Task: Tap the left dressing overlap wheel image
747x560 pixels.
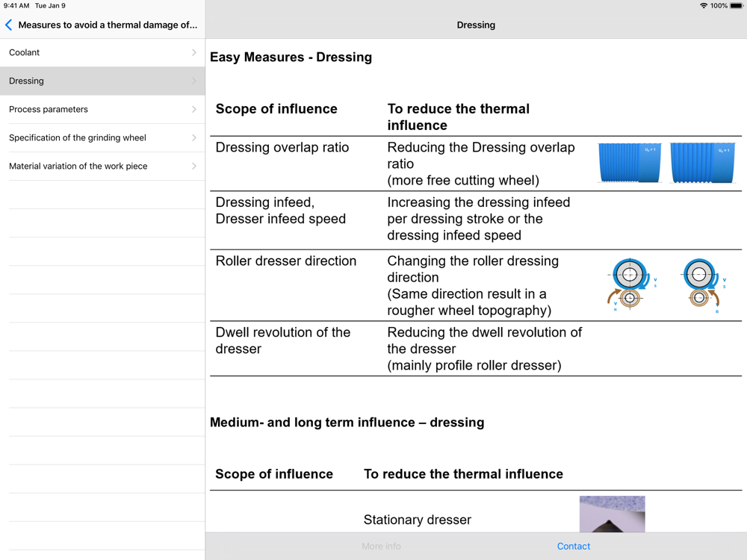Action: [629, 163]
